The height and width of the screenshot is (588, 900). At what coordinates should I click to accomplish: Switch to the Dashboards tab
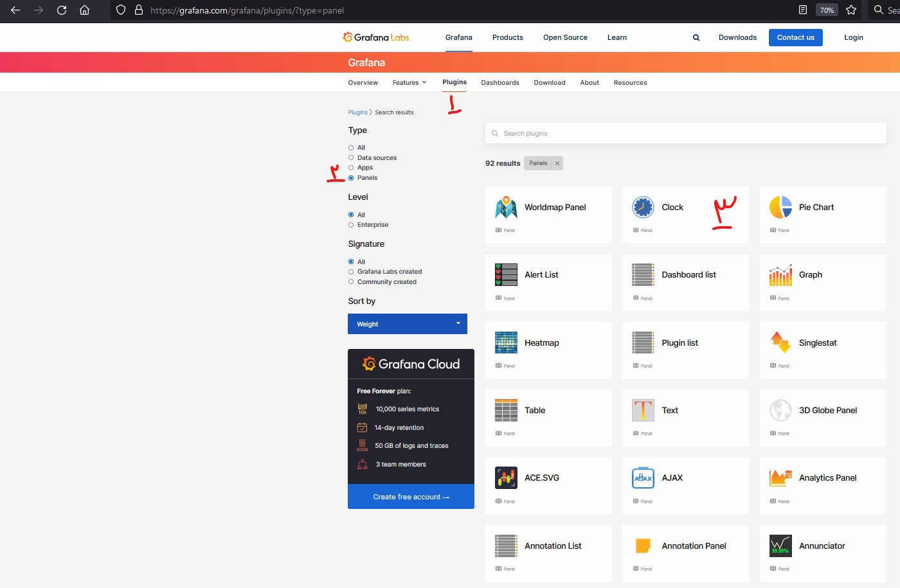click(x=500, y=83)
